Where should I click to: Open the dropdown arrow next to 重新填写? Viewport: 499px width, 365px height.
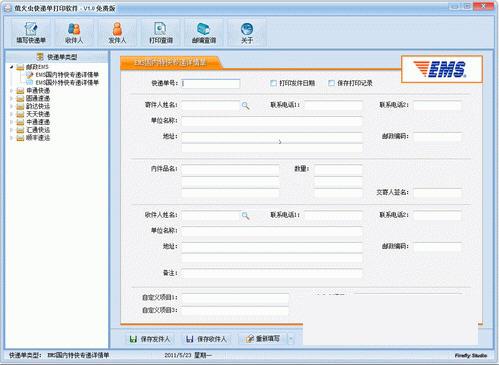point(291,339)
